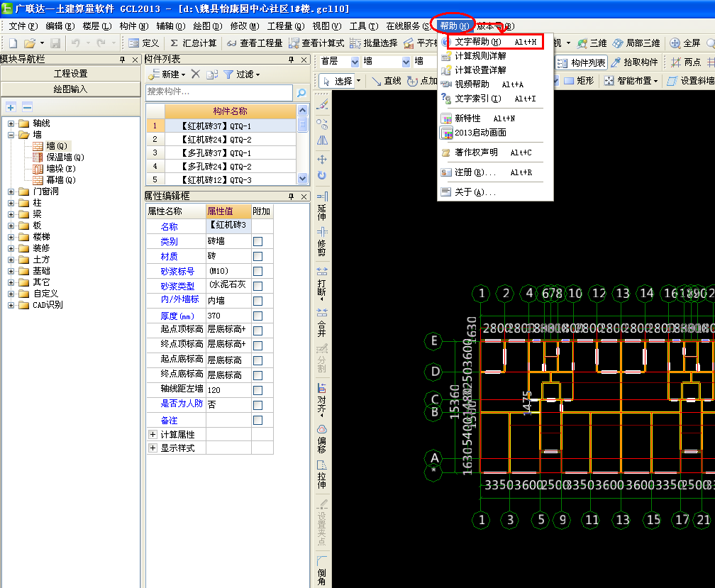Choose 计算规则详解 from Help menu
This screenshot has width=715, height=588.
481,56
